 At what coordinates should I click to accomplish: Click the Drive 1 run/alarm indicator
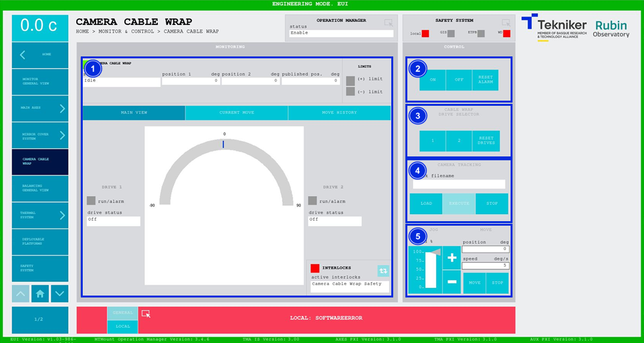tap(91, 201)
